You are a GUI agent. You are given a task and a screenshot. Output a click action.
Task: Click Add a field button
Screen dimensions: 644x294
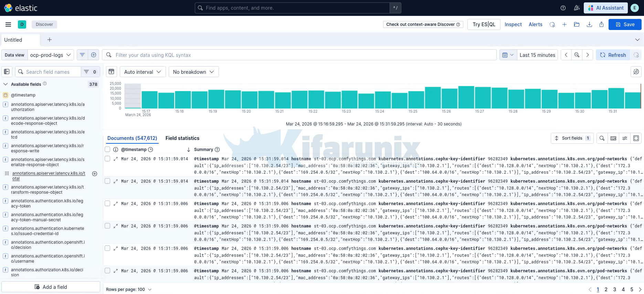coord(51,287)
